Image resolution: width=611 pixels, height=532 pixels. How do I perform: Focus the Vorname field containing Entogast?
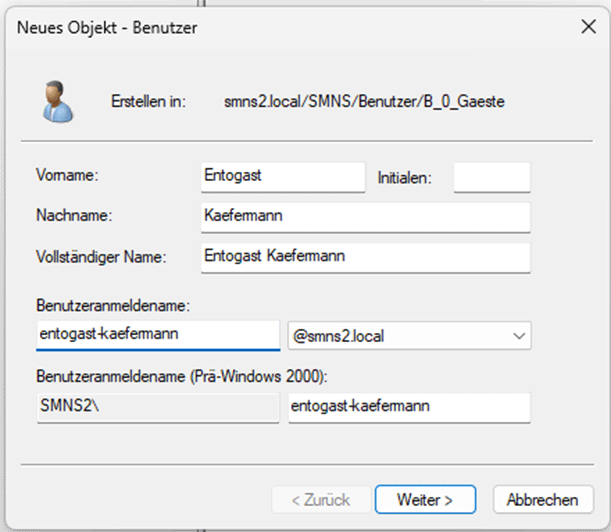(282, 176)
